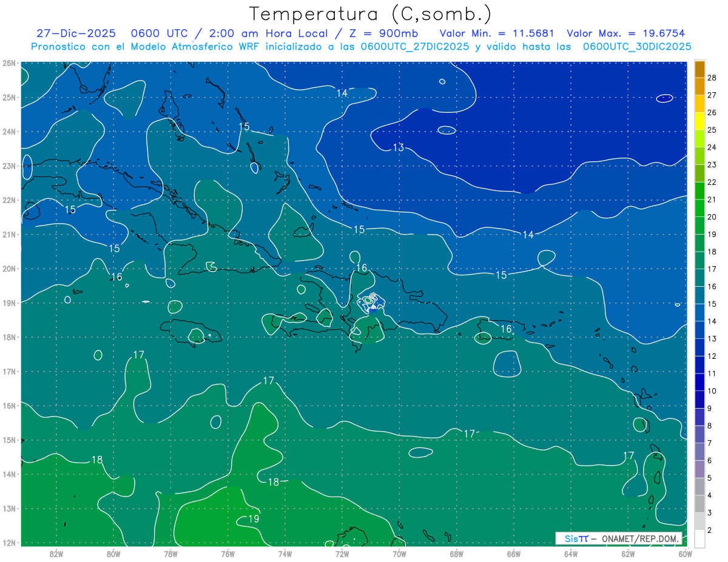Click the longitude axis label '76W'
The width and height of the screenshot is (728, 562).
coord(228,554)
